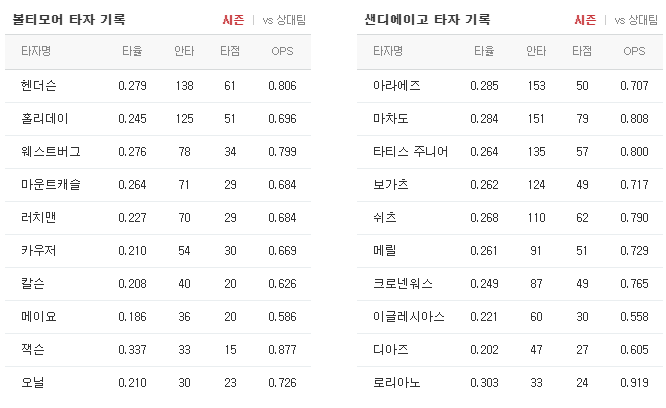
Task: Click player name 홀리데이
Action: (x=45, y=118)
